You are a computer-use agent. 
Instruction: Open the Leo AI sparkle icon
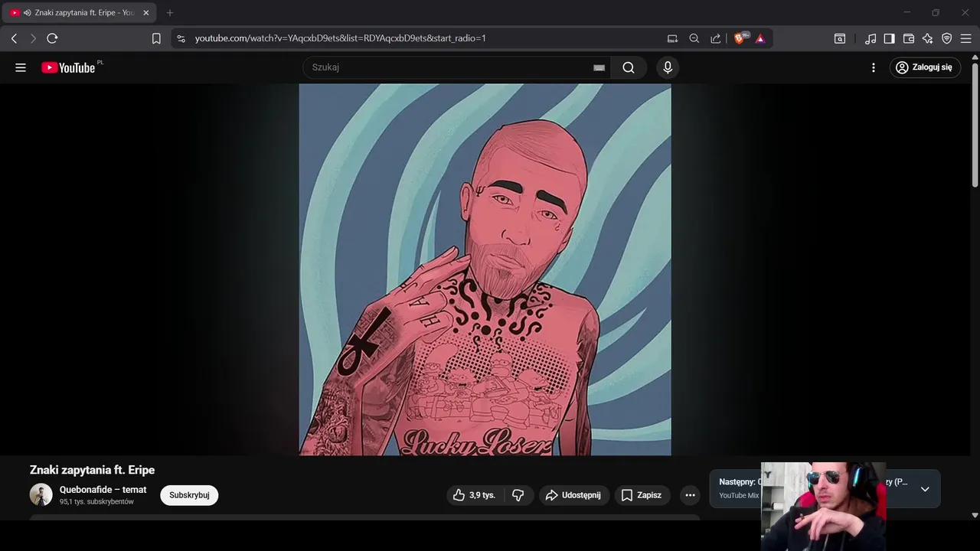928,38
